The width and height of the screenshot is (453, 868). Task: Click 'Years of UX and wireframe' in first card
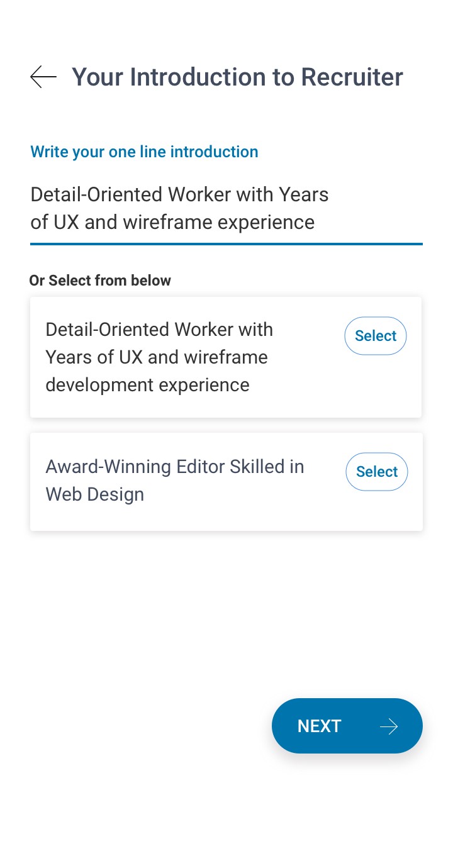tap(156, 357)
